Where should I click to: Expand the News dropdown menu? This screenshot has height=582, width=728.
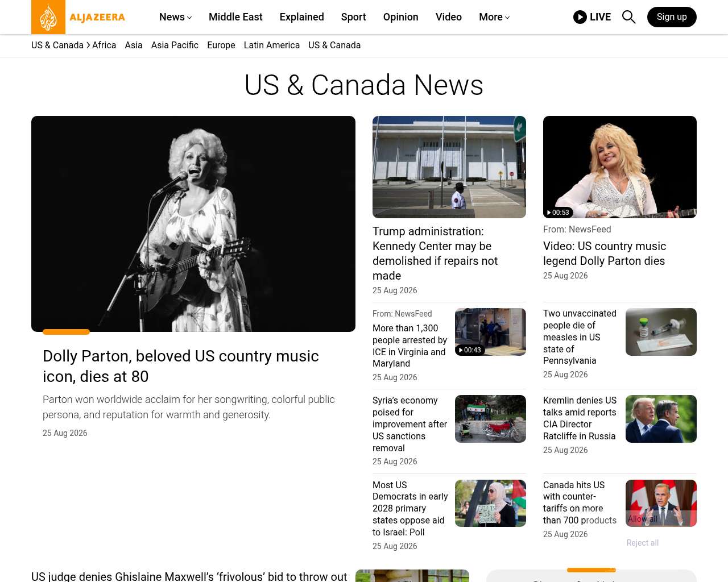pyautogui.click(x=175, y=17)
